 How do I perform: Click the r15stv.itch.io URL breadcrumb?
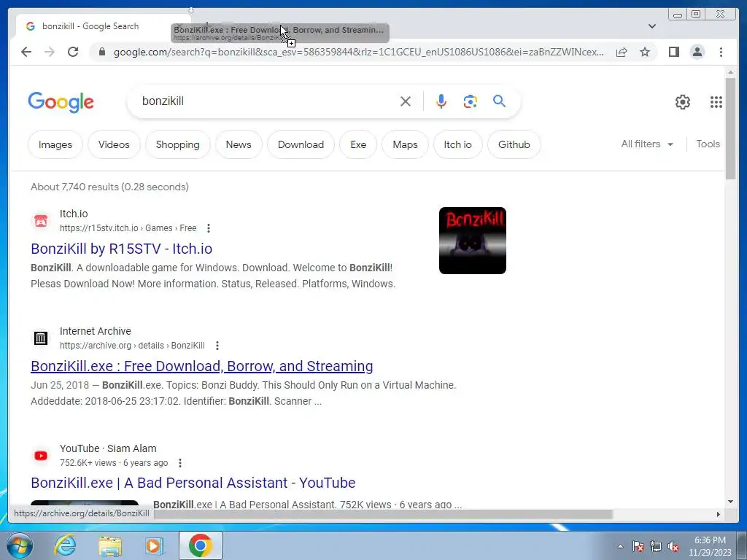tap(128, 228)
